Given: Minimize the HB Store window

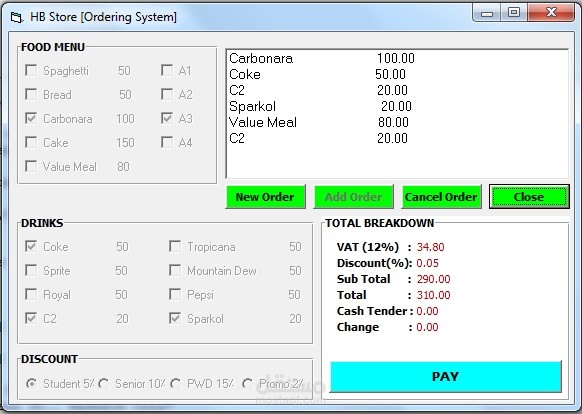Looking at the screenshot, I should coord(487,13).
